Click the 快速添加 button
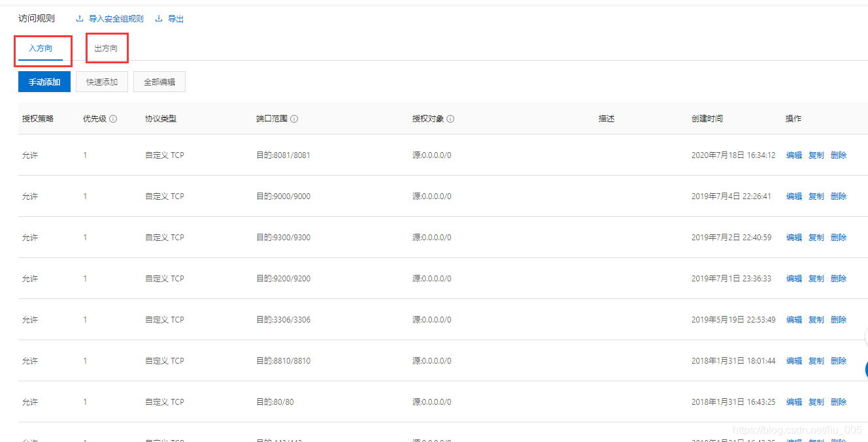Image resolution: width=868 pixels, height=442 pixels. click(x=102, y=82)
